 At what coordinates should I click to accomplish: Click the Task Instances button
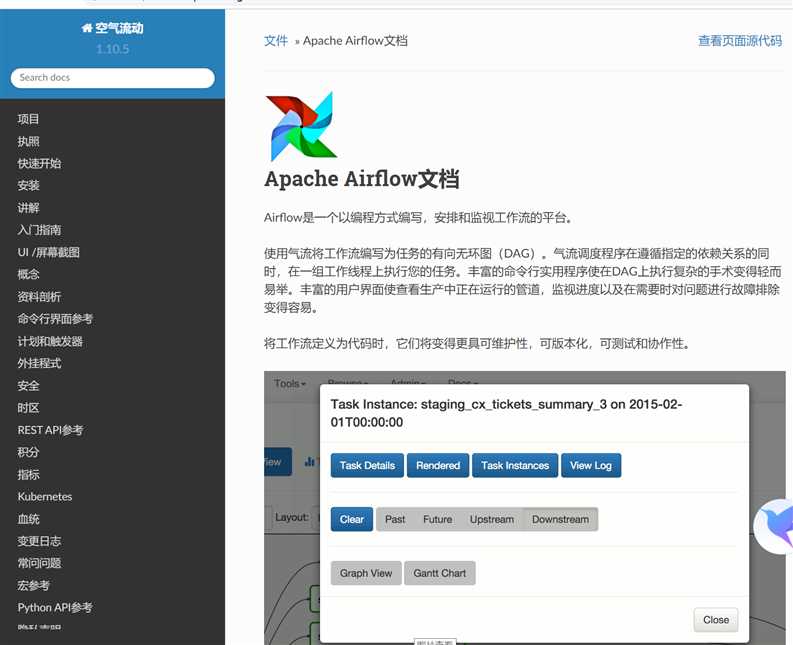point(515,465)
